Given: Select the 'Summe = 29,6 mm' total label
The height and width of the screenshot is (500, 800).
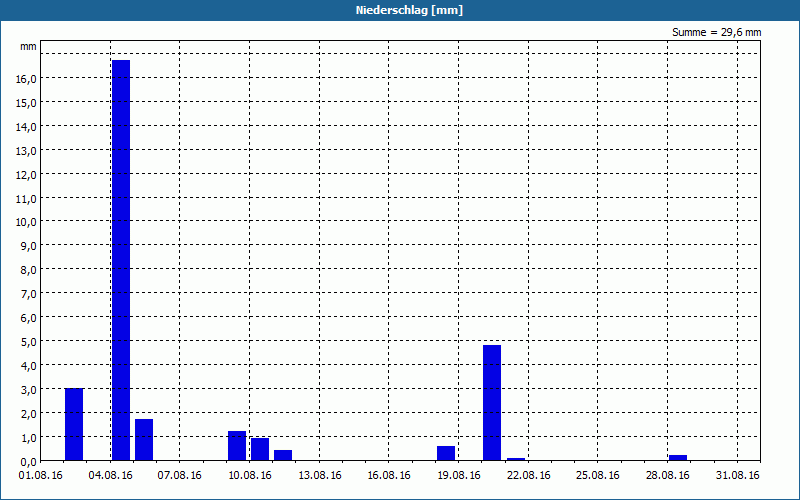Looking at the screenshot, I should (716, 33).
